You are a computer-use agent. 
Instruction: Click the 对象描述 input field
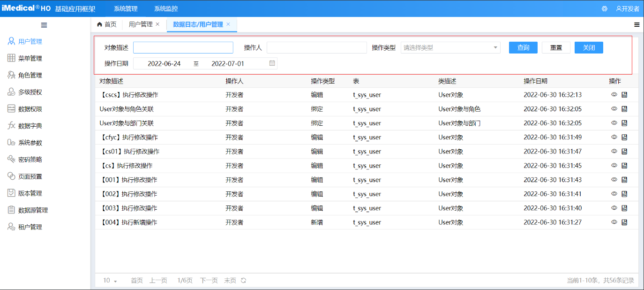pyautogui.click(x=183, y=47)
